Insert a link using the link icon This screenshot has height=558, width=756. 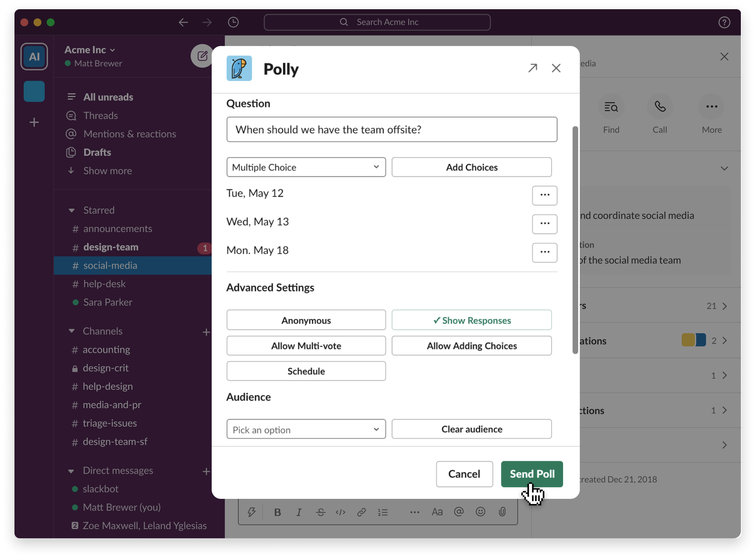362,512
